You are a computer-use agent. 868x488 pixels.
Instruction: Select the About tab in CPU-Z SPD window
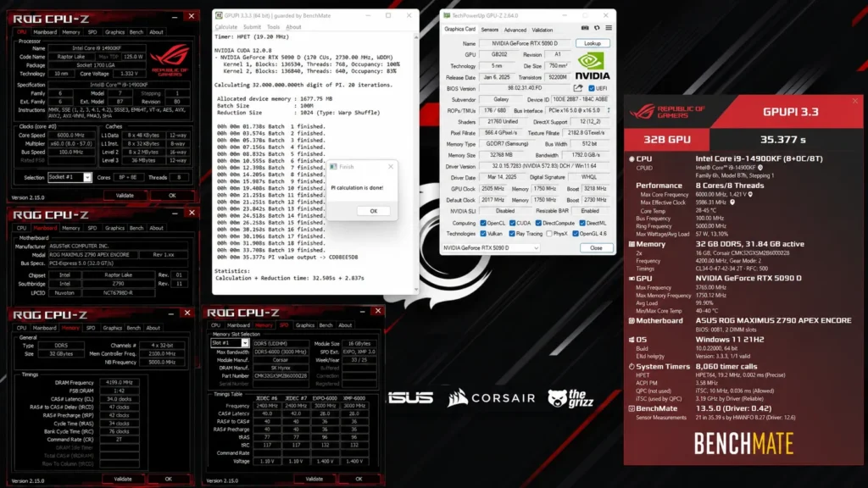coord(345,325)
